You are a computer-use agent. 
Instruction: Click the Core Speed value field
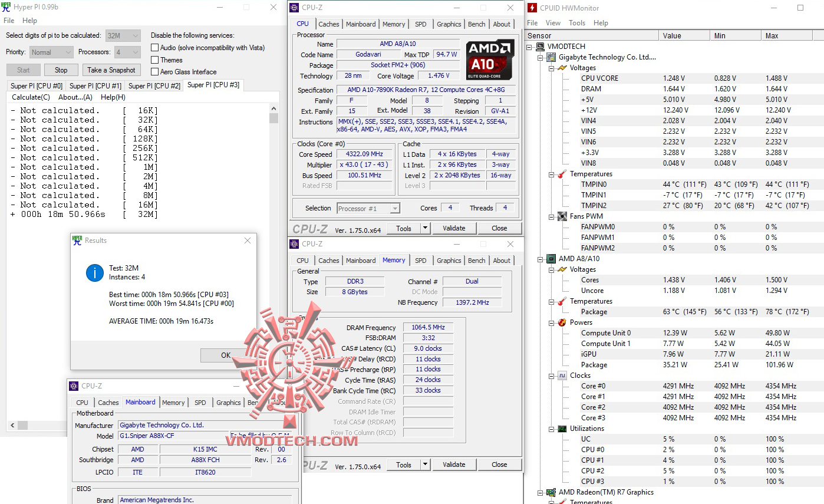[365, 154]
